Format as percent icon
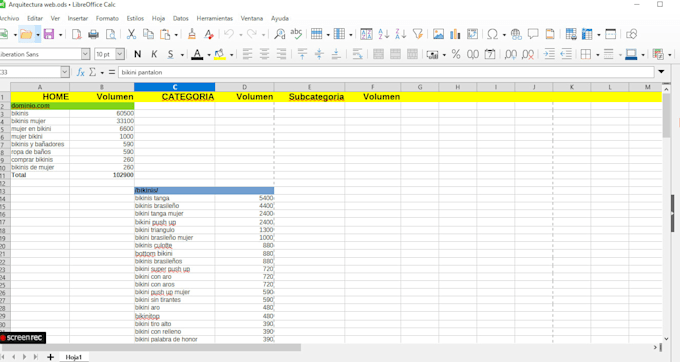The width and height of the screenshot is (680, 362). coord(456,54)
